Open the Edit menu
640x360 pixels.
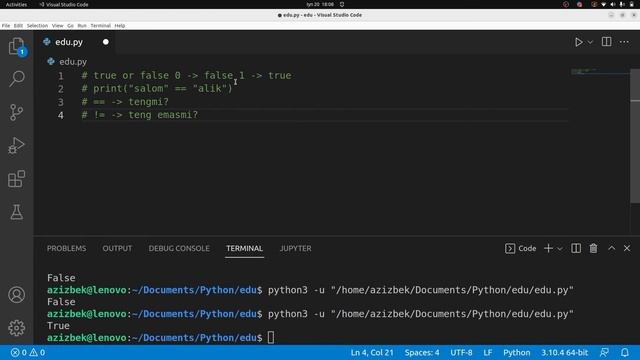pos(18,25)
